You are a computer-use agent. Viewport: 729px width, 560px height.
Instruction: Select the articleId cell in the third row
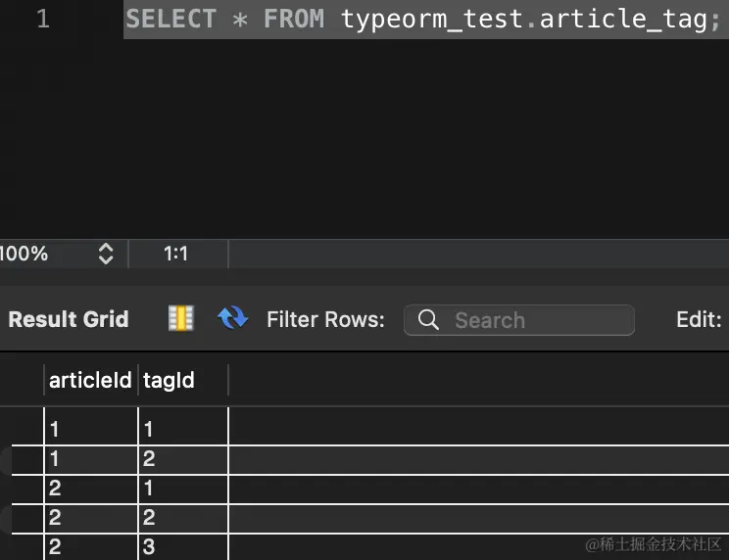(x=90, y=489)
